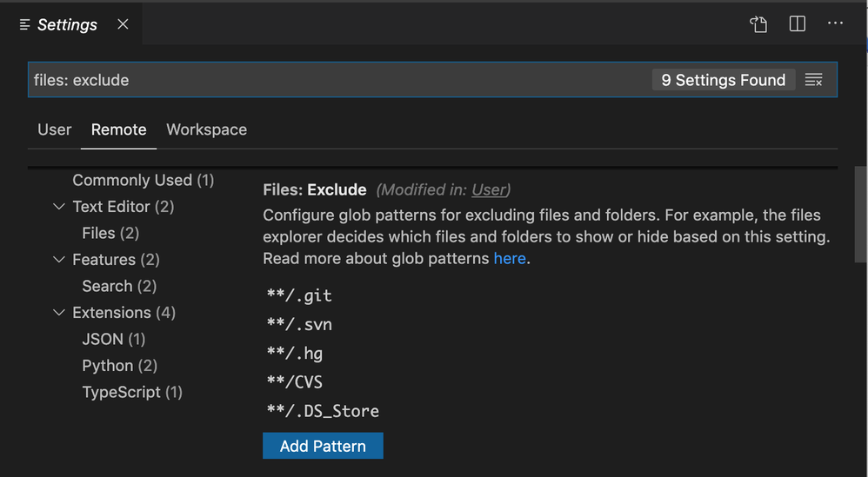The width and height of the screenshot is (868, 477).
Task: Select Text Editor (2) category
Action: (x=123, y=207)
